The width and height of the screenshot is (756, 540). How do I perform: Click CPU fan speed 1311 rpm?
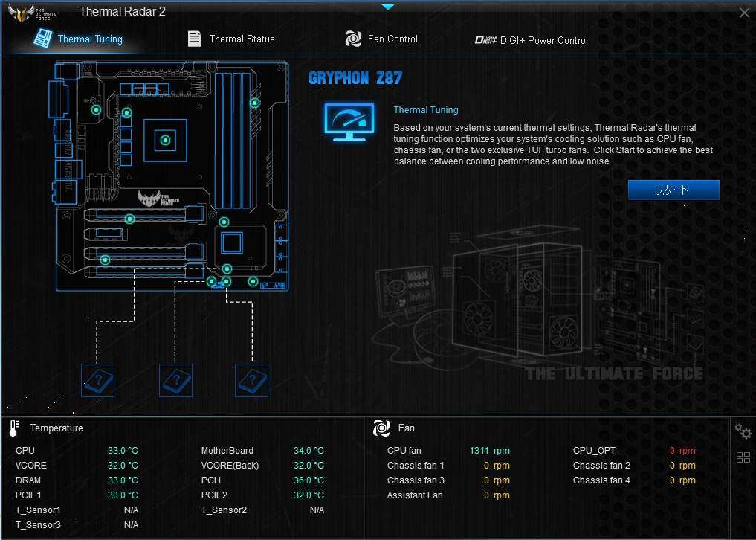(489, 451)
